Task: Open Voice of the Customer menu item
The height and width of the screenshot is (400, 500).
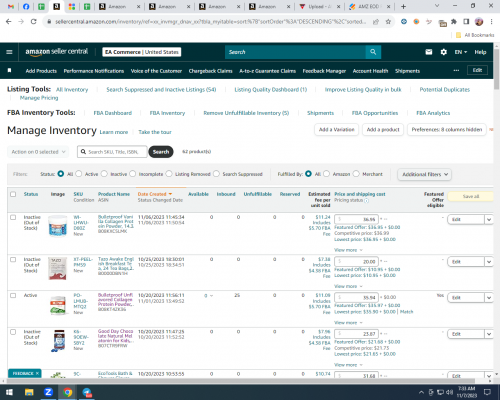Action: click(156, 71)
